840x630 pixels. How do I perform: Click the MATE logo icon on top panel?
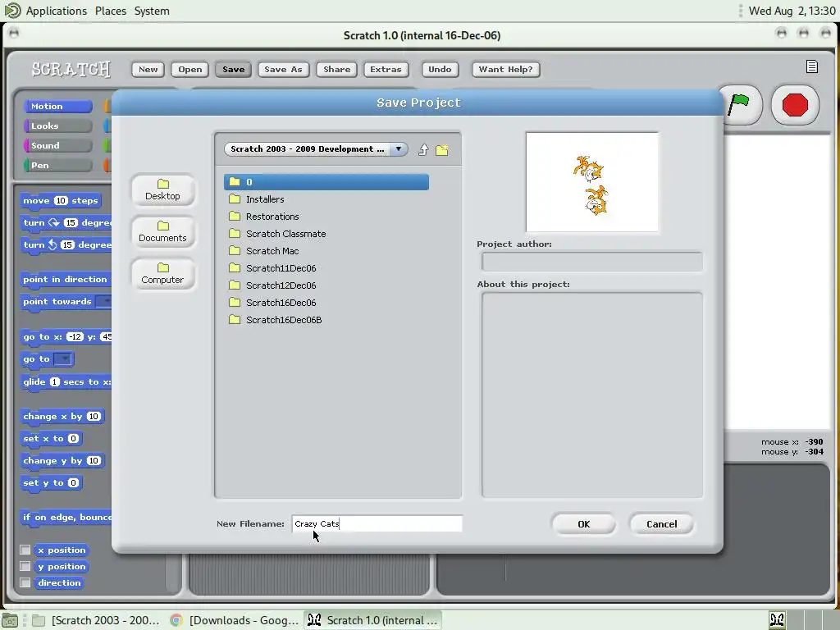coord(11,10)
